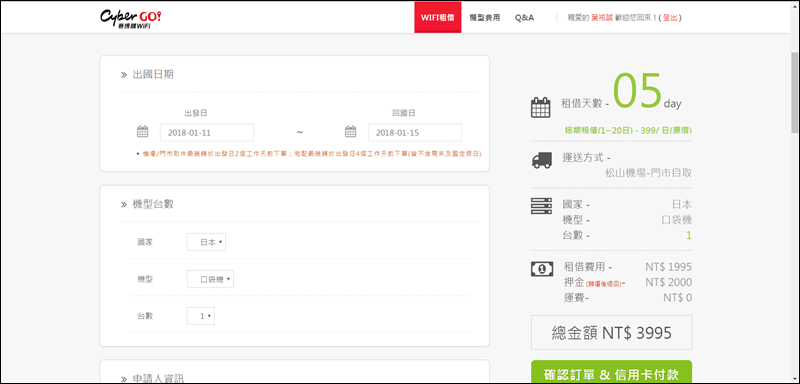Viewport: 800px width, 384px height.
Task: Click the delivery truck icon
Action: click(541, 161)
